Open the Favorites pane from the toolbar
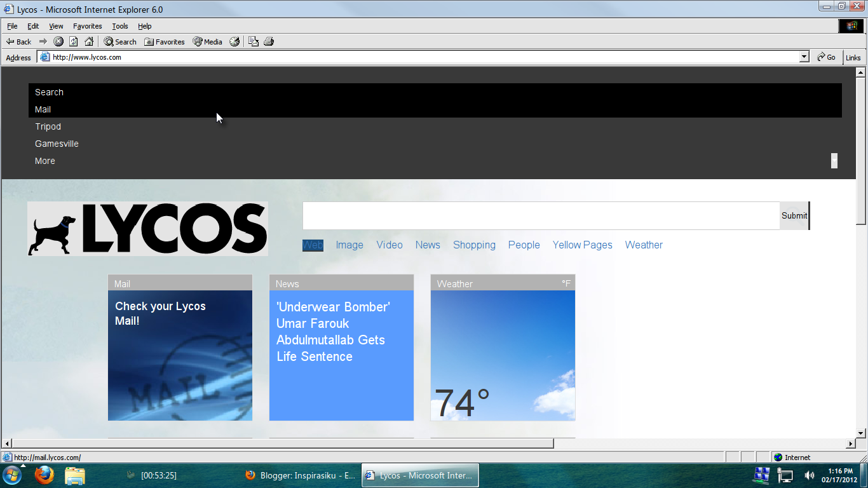The width and height of the screenshot is (868, 488). point(165,41)
